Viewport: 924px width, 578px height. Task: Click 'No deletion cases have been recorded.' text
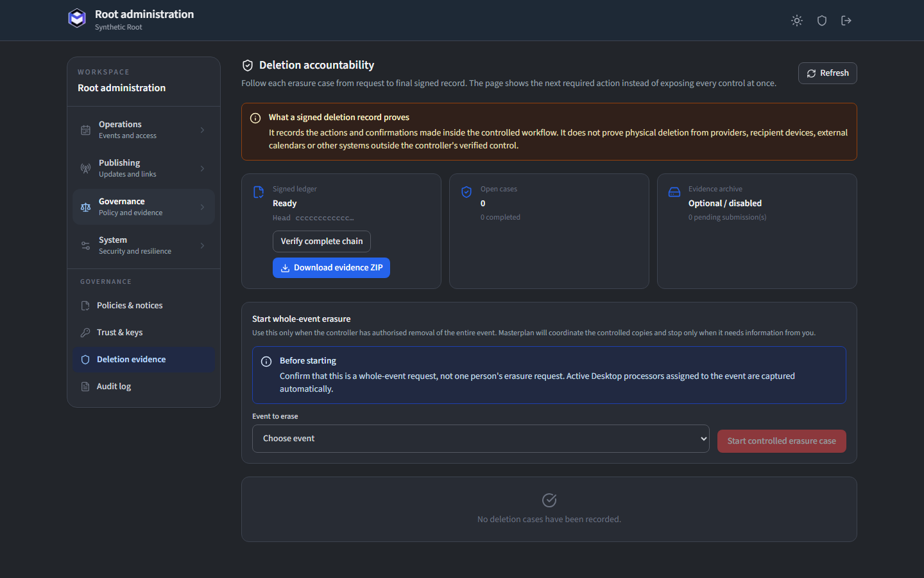(549, 520)
